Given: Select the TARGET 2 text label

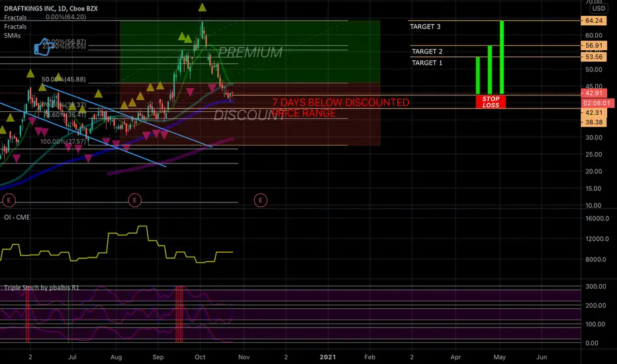Looking at the screenshot, I should [428, 51].
